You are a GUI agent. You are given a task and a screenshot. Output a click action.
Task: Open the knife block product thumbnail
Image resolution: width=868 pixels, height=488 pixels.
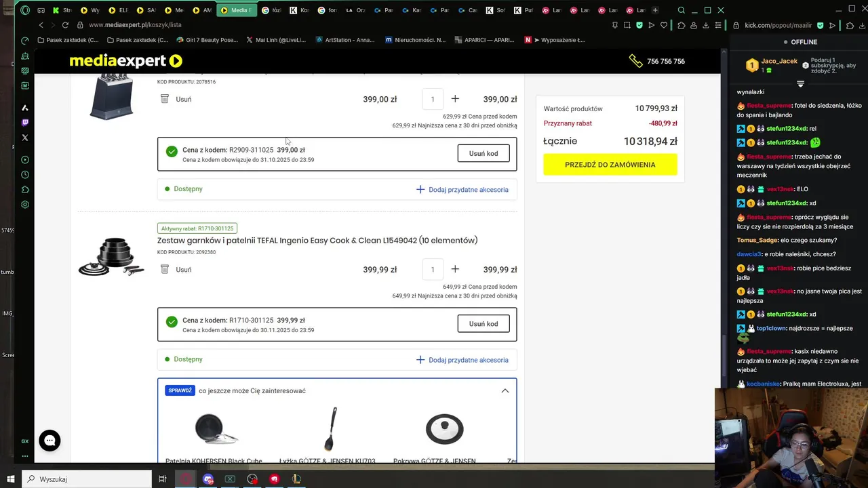point(111,97)
